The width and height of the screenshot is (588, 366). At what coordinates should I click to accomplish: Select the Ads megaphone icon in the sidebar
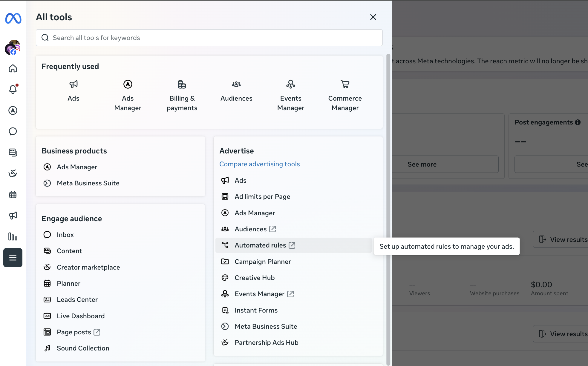[x=13, y=216]
